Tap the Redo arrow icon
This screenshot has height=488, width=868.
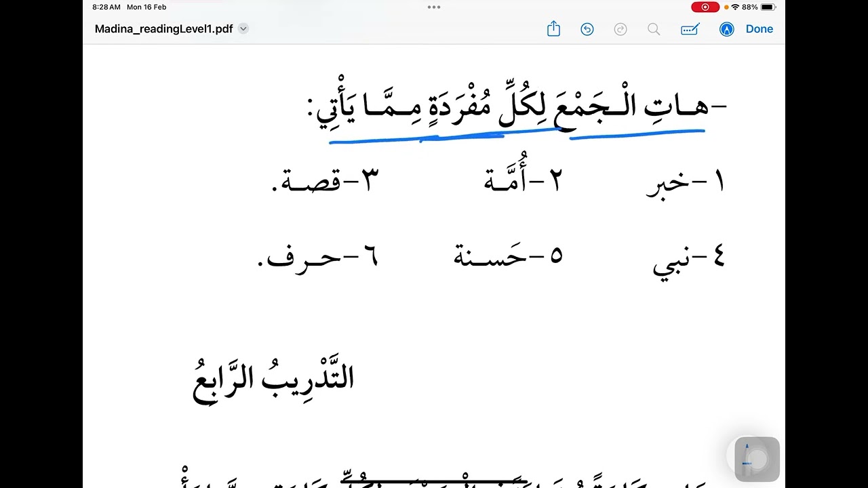coord(620,29)
